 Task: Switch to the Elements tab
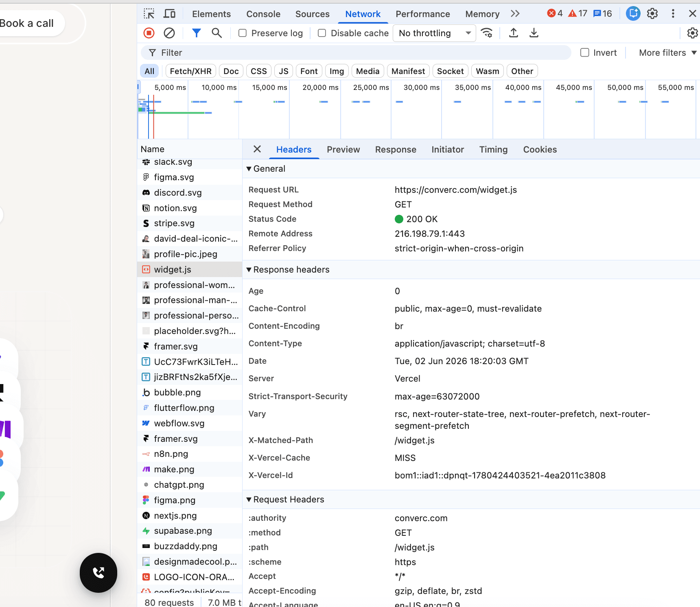tap(212, 14)
